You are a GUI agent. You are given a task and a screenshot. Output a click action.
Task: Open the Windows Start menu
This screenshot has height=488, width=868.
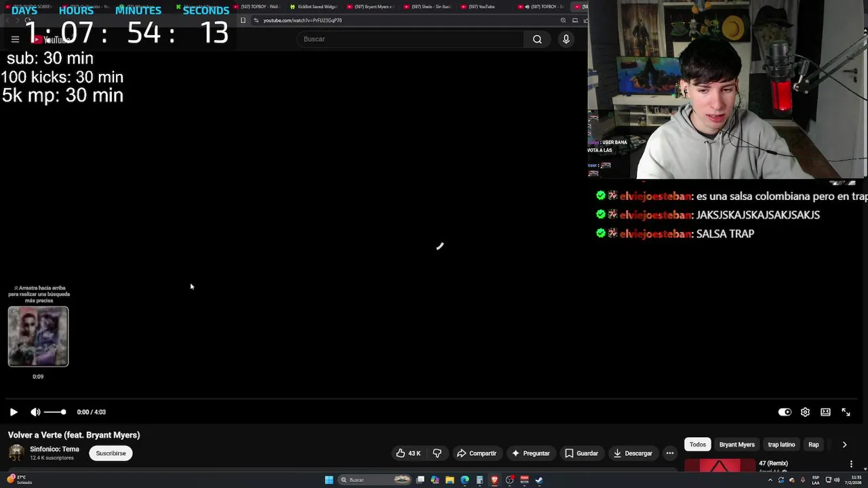click(x=329, y=480)
